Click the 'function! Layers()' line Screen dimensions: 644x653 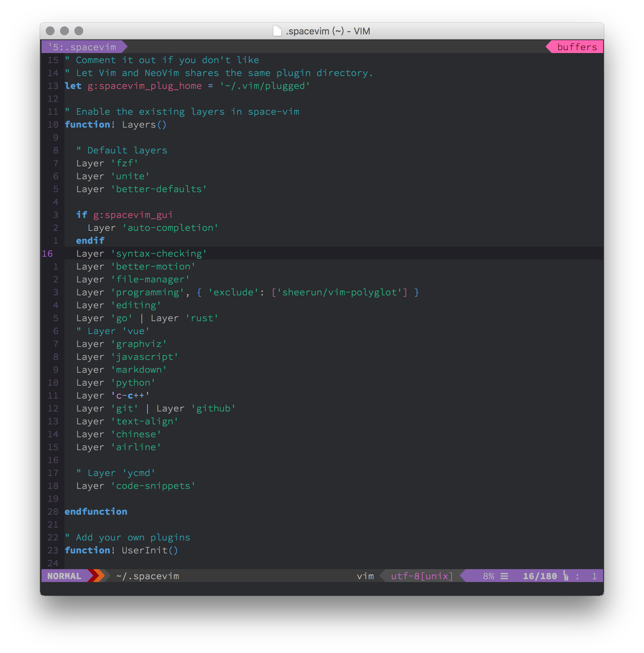[x=115, y=124]
